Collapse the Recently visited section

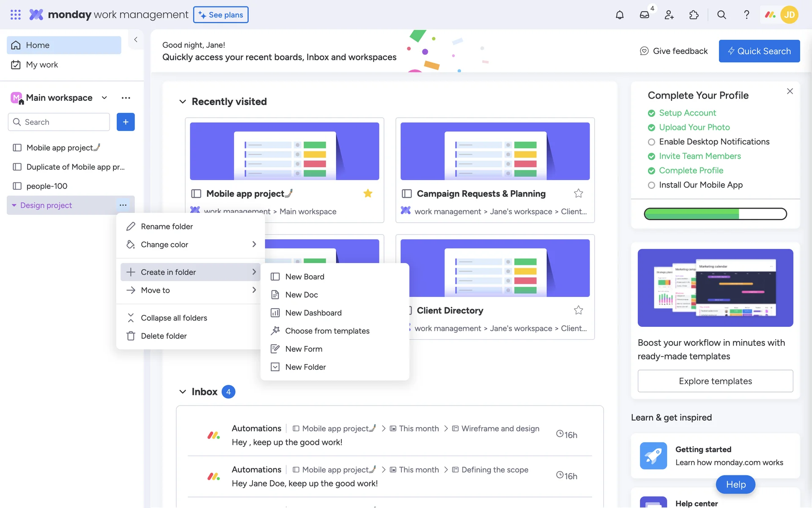pos(183,102)
